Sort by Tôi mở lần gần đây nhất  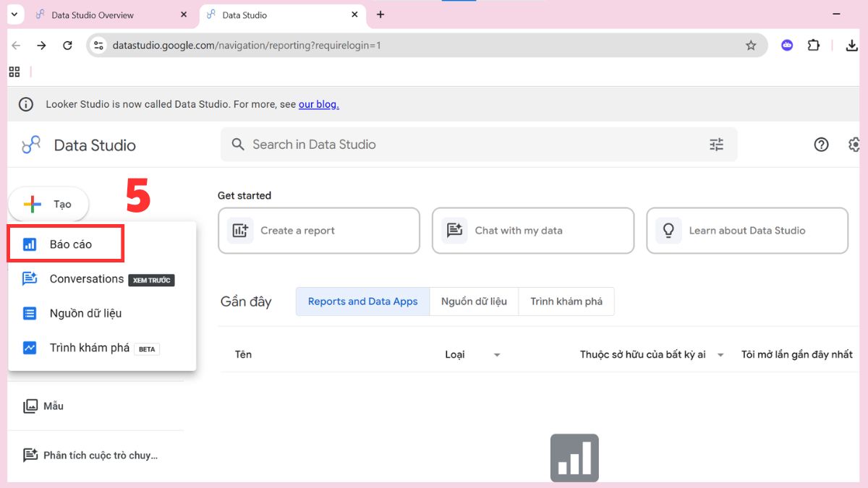(797, 354)
